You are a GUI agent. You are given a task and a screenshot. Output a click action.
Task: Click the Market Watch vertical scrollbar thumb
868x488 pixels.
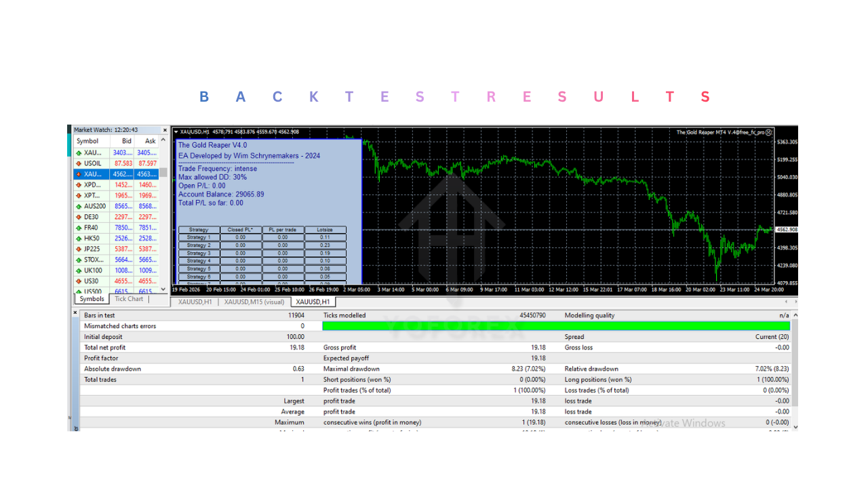pyautogui.click(x=163, y=171)
